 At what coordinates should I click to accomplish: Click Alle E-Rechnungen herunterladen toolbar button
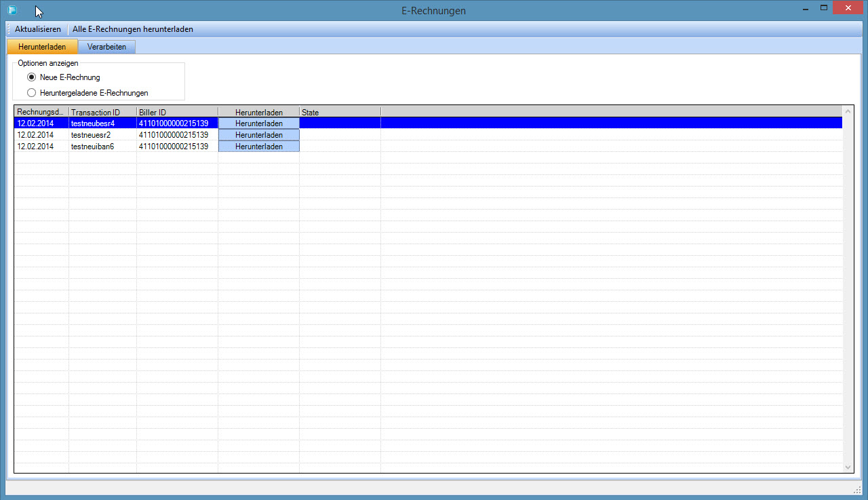(133, 29)
